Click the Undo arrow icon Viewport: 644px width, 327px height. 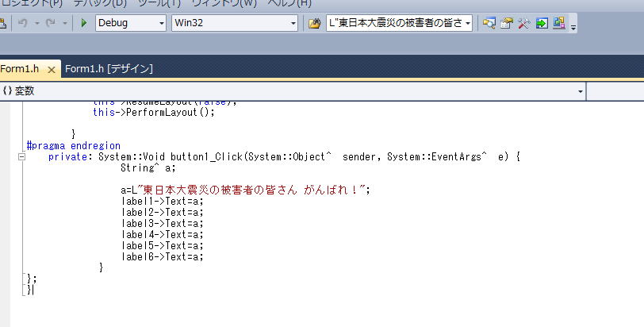coord(23,23)
